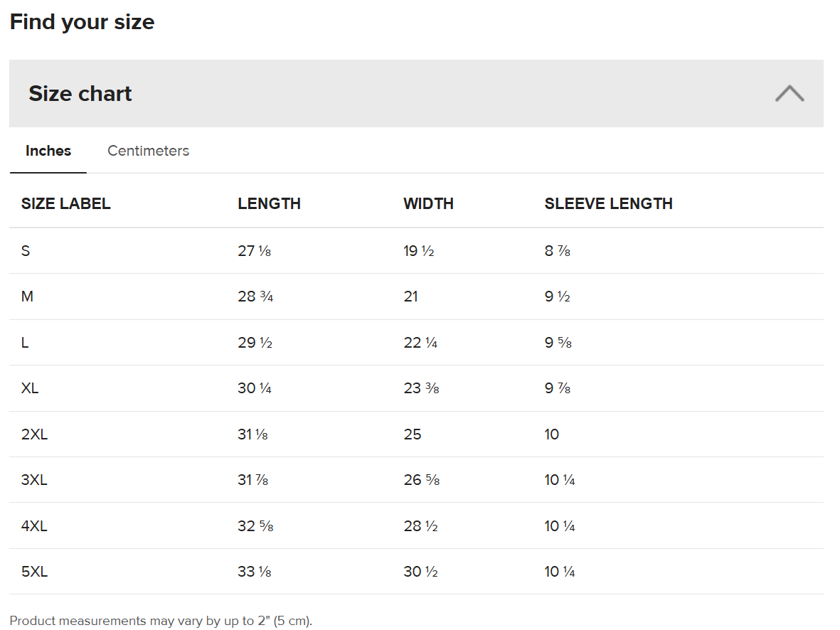Click the SLEEVE LENGTH column header

click(609, 203)
